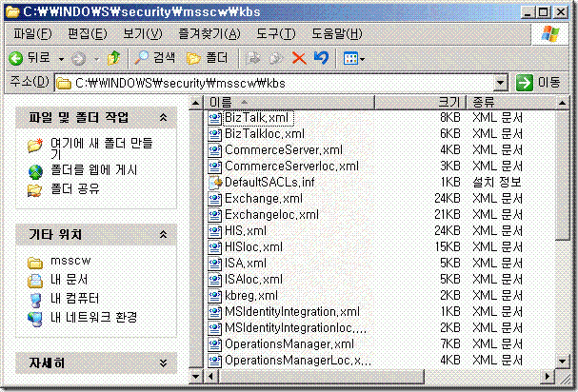Click the copy-to-folder toolbar icon

276,58
